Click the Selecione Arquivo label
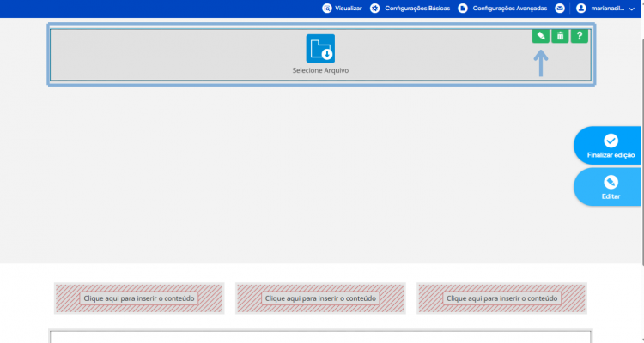The height and width of the screenshot is (343, 644). 320,70
